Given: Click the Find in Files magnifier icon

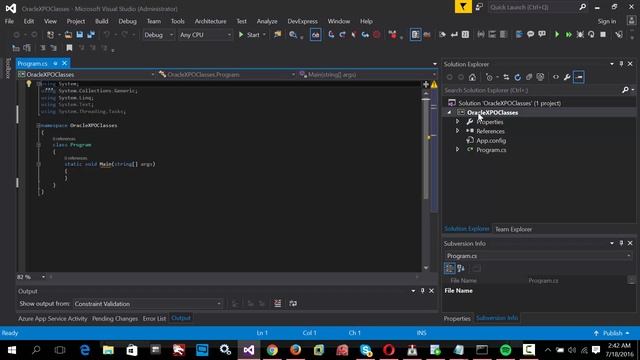Looking at the screenshot, I should pyautogui.click(x=293, y=35).
